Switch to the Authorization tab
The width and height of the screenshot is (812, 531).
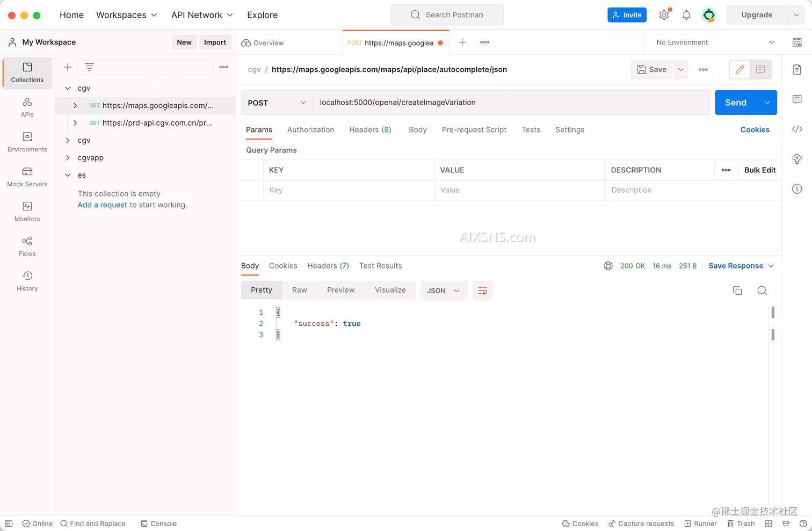310,130
